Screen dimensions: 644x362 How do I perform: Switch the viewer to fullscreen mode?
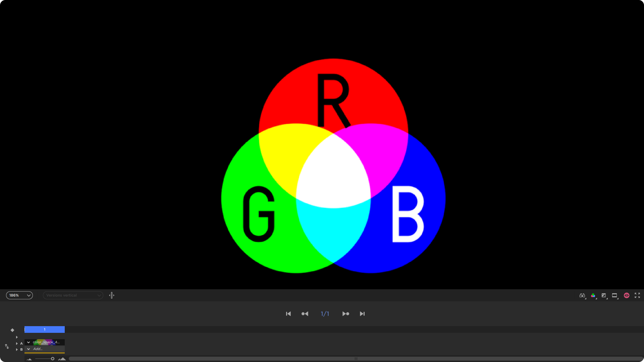637,295
